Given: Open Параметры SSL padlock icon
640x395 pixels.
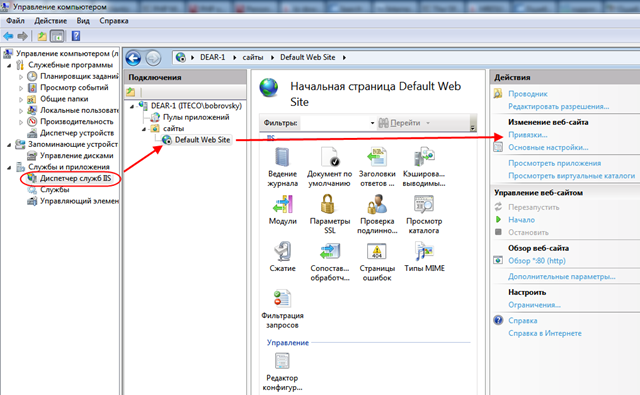Looking at the screenshot, I should pos(328,204).
